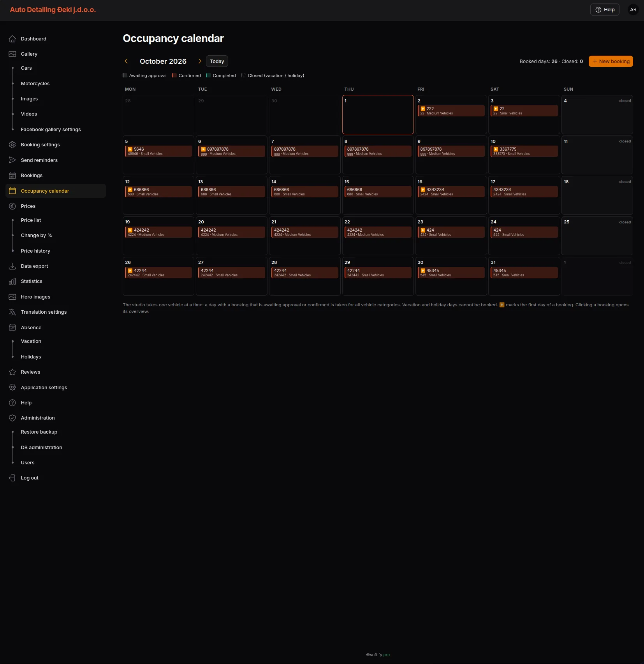Open booking 3367775 on October 10
Screen dimensions: 644x664
tap(524, 151)
